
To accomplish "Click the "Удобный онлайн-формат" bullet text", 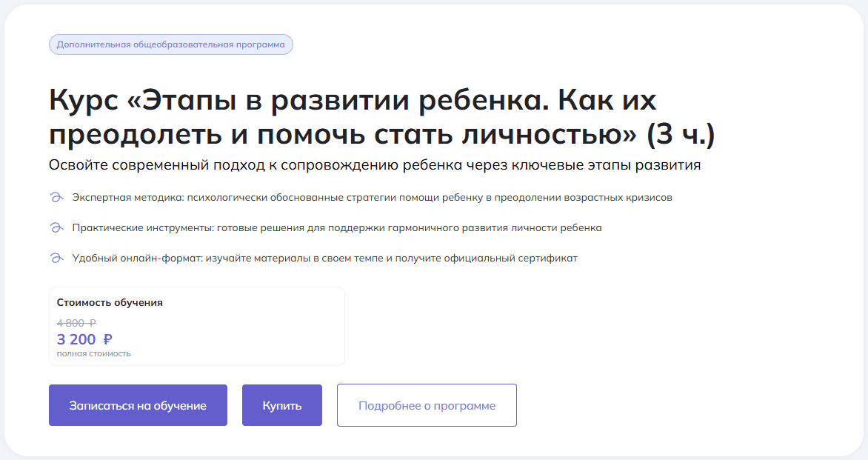I will tap(324, 259).
